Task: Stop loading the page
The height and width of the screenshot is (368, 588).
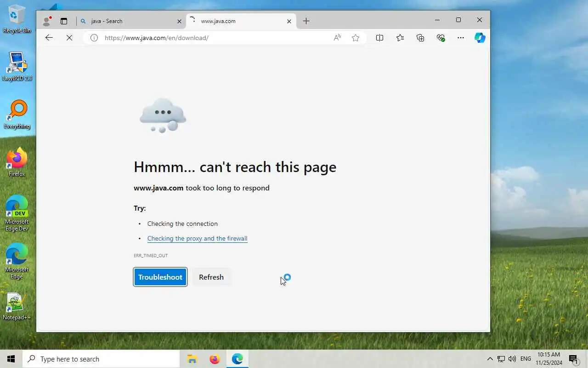Action: (x=69, y=38)
